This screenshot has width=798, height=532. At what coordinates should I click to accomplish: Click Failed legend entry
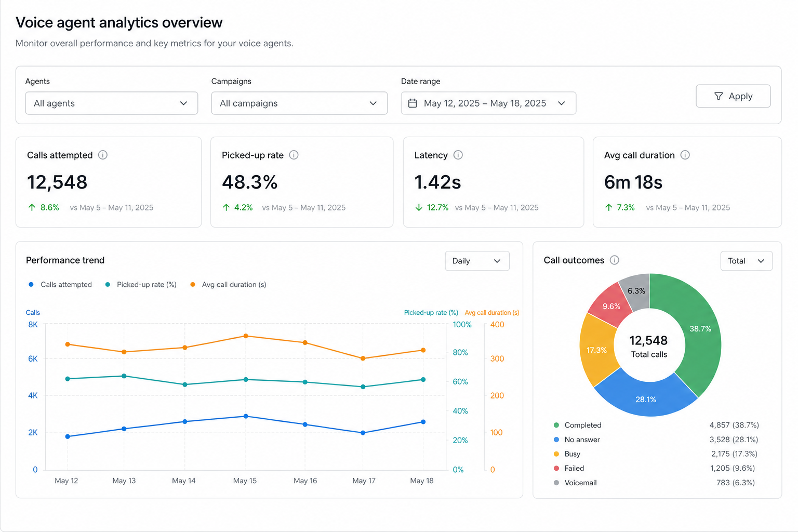click(x=569, y=468)
